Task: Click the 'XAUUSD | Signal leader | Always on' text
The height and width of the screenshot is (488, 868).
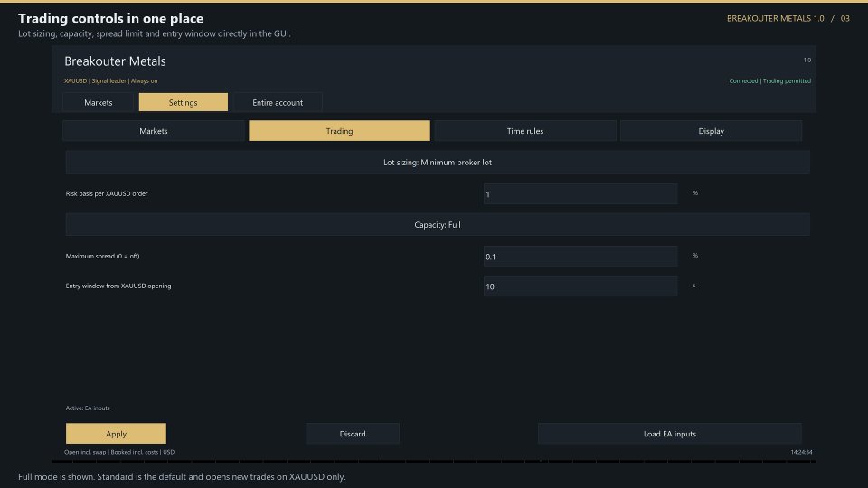Action: 110,80
